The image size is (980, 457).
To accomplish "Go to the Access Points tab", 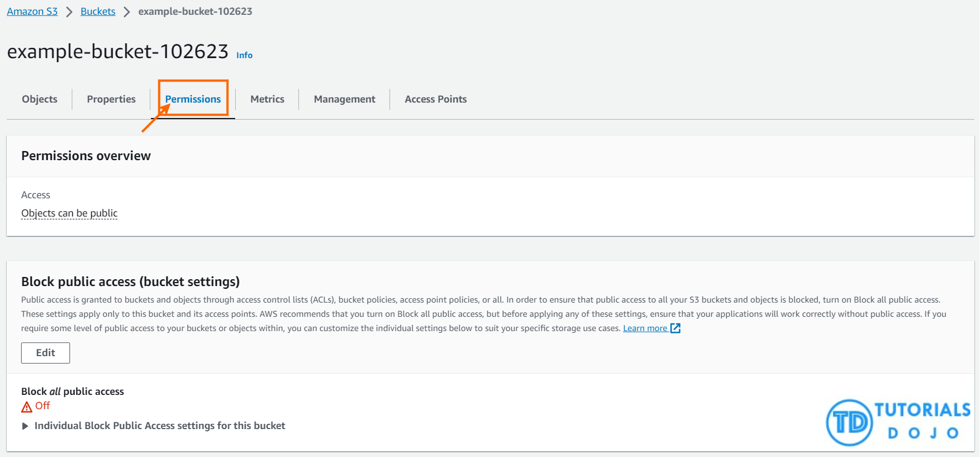I will [x=436, y=99].
